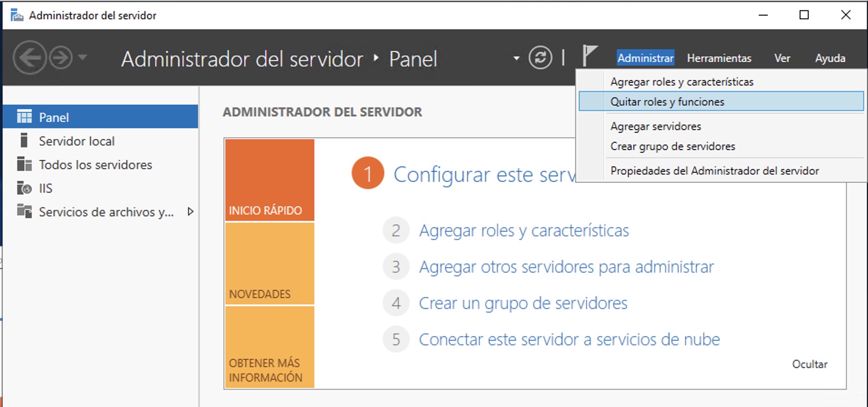Click Crear un grupo de servidores link
The width and height of the screenshot is (868, 407).
point(523,303)
